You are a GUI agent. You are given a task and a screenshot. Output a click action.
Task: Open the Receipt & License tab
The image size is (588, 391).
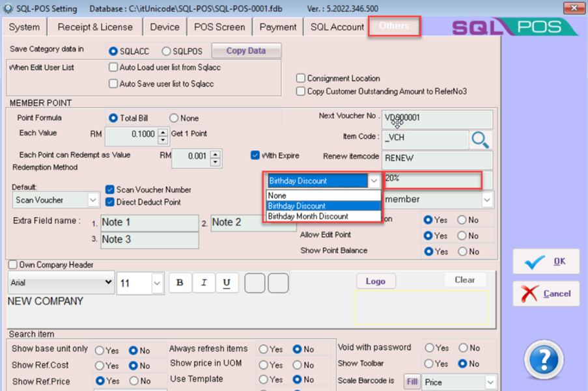coord(95,27)
